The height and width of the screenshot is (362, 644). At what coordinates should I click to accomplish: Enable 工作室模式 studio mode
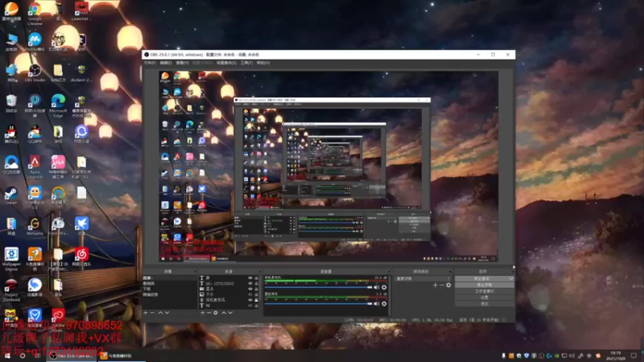485,291
